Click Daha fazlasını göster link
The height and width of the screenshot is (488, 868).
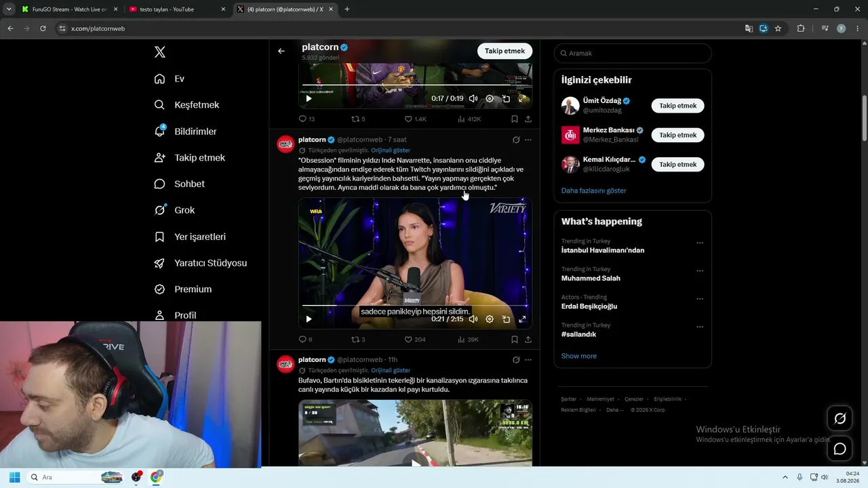click(x=593, y=190)
